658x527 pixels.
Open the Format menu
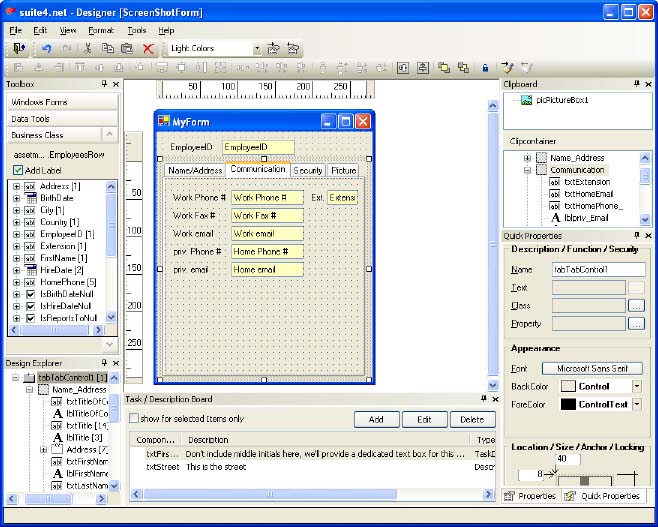(100, 31)
